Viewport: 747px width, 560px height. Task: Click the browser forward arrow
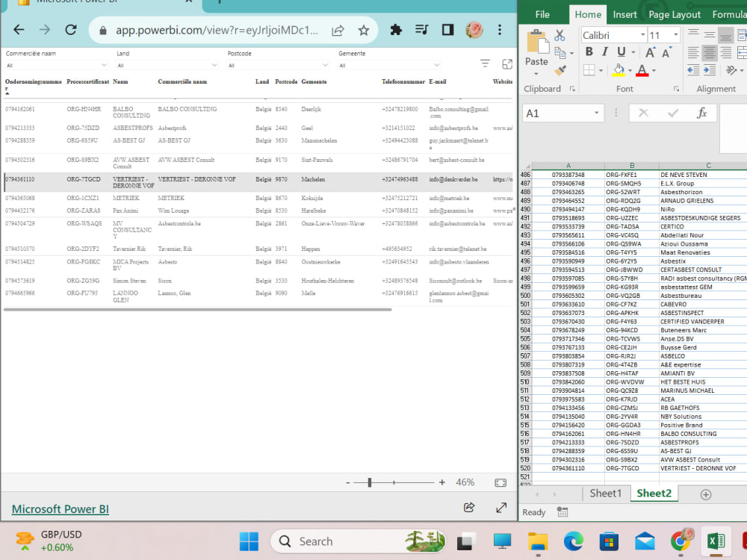(45, 30)
